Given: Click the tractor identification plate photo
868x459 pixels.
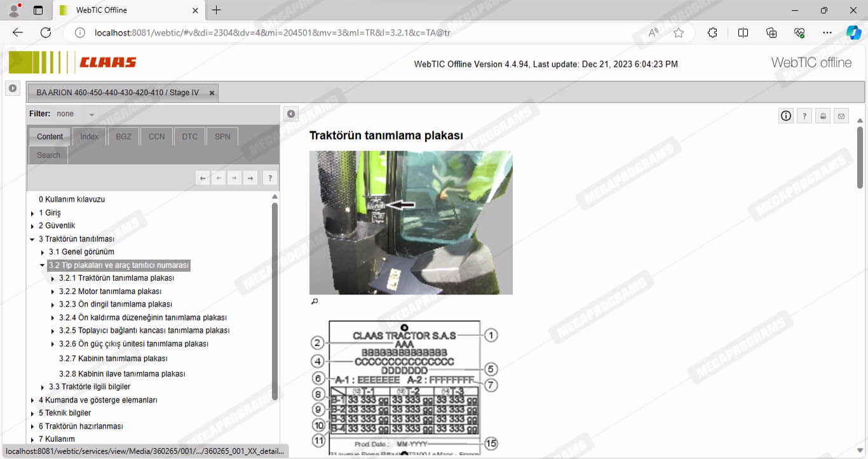Looking at the screenshot, I should [x=410, y=222].
